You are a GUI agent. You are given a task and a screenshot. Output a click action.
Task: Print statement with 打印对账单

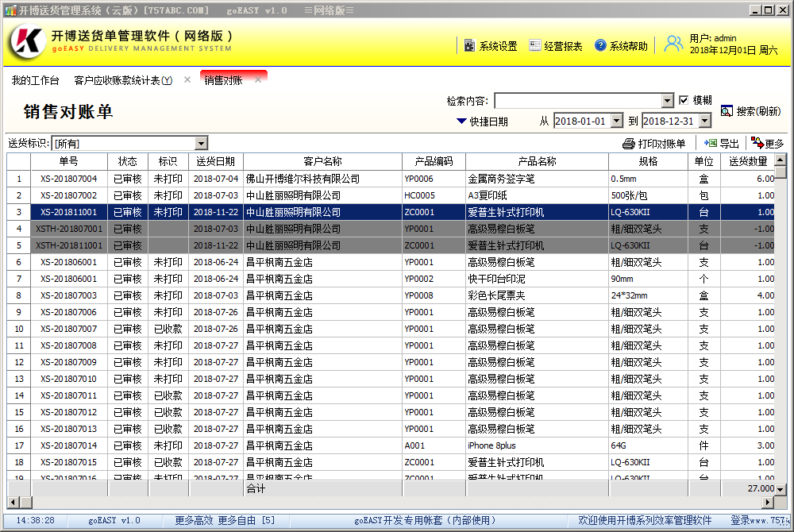pyautogui.click(x=654, y=144)
